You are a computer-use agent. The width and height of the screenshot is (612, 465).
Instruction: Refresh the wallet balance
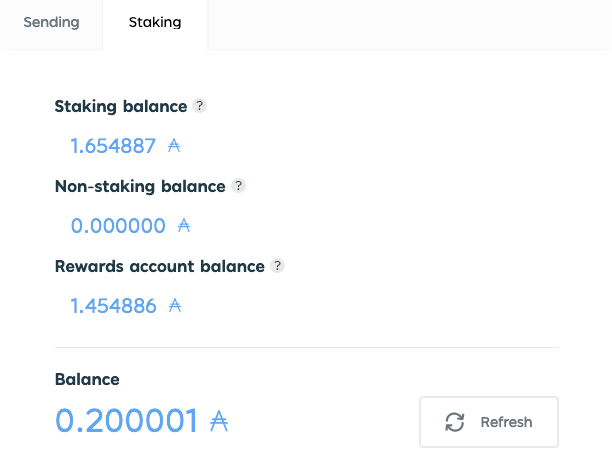(x=489, y=422)
